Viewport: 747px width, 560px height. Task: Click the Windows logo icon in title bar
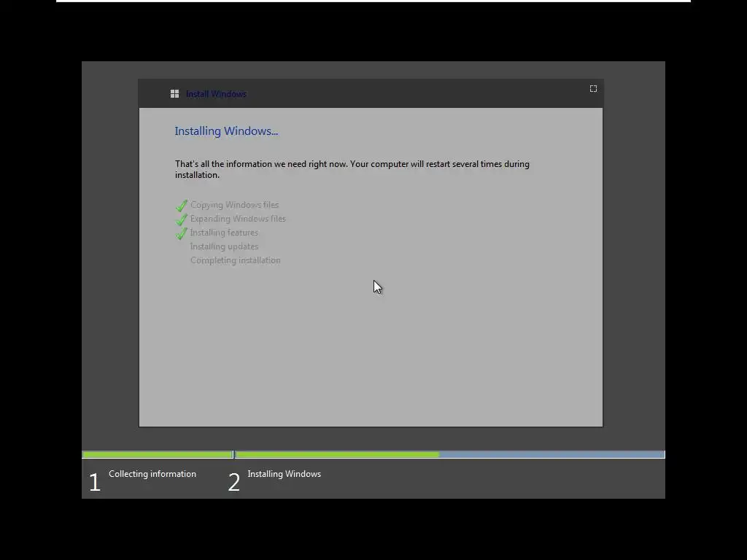[174, 94]
